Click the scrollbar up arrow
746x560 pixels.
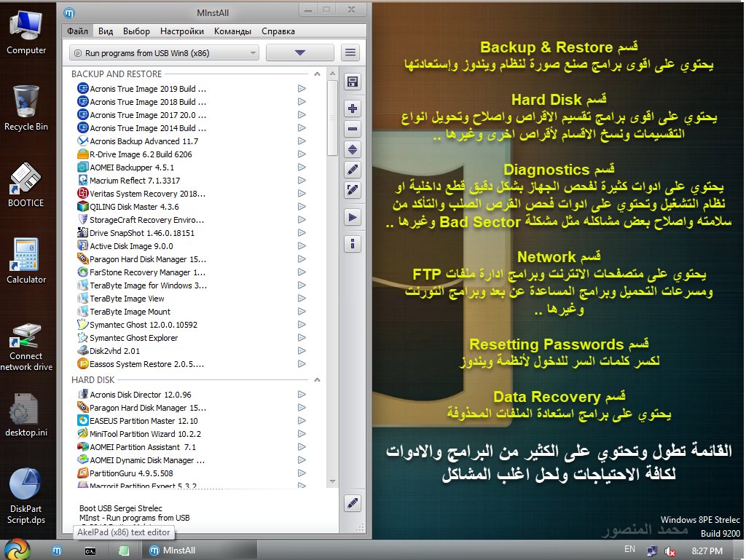[332, 74]
